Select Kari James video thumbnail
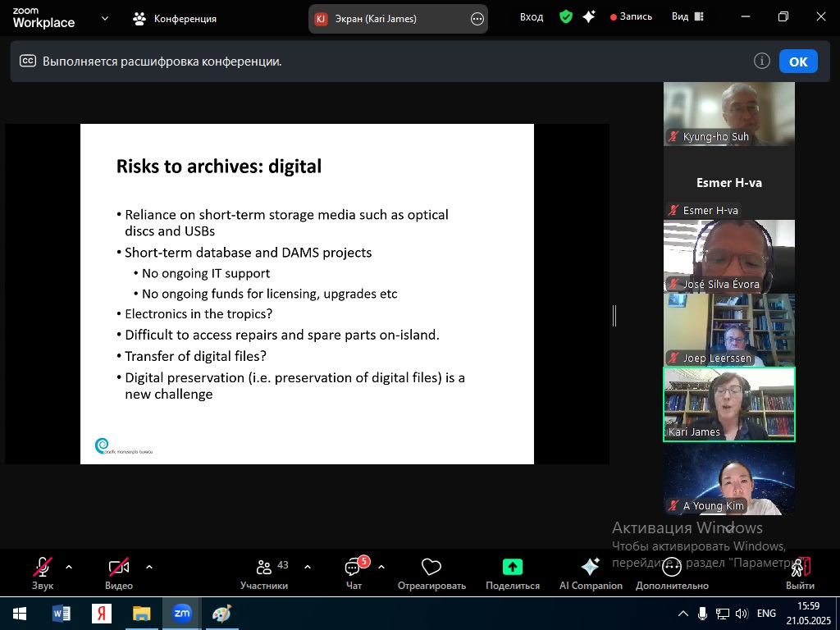Image resolution: width=840 pixels, height=630 pixels. click(x=729, y=404)
